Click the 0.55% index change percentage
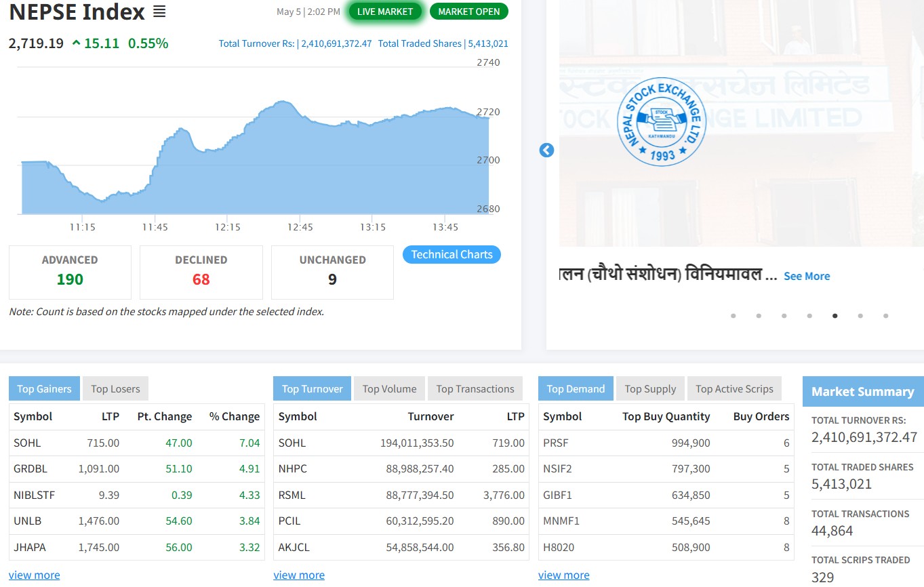Image resolution: width=924 pixels, height=587 pixels. (x=148, y=43)
